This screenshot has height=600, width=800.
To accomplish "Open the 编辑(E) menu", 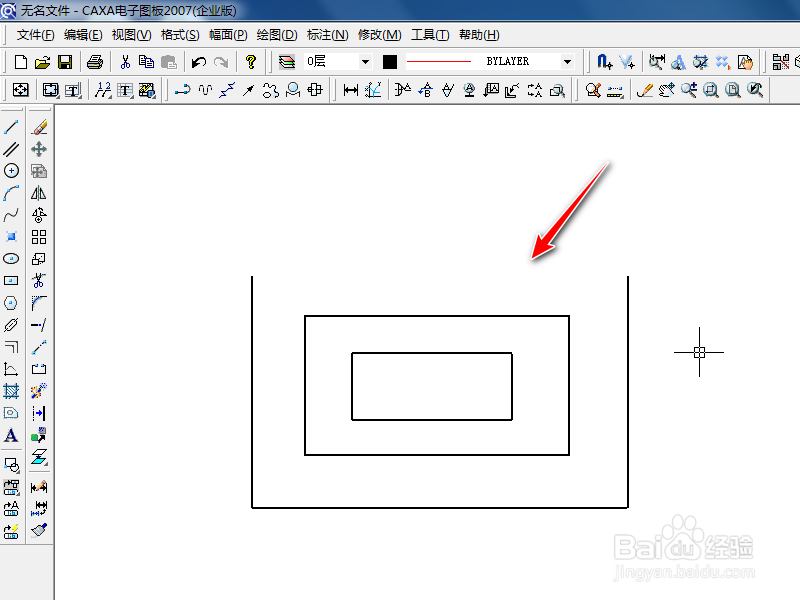I will 83,35.
